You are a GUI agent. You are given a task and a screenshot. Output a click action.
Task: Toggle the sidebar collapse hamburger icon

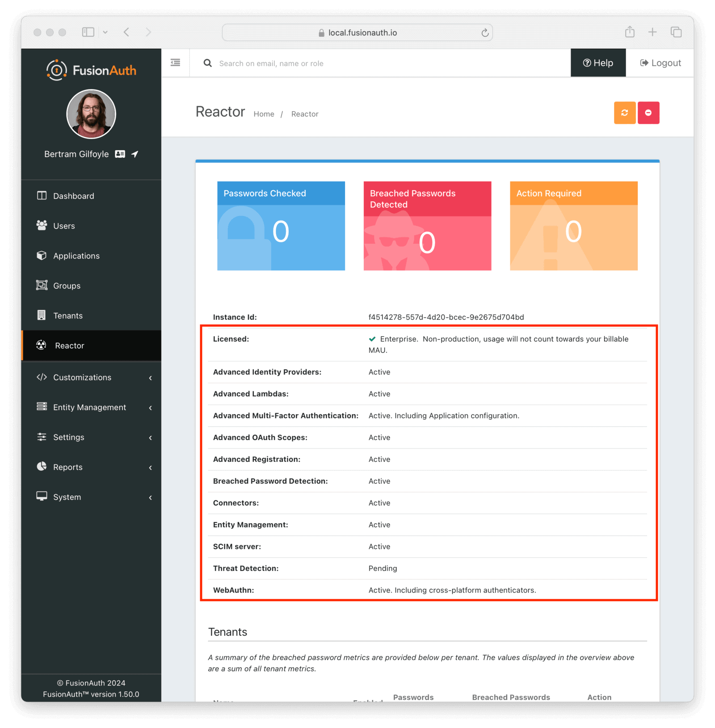point(175,63)
